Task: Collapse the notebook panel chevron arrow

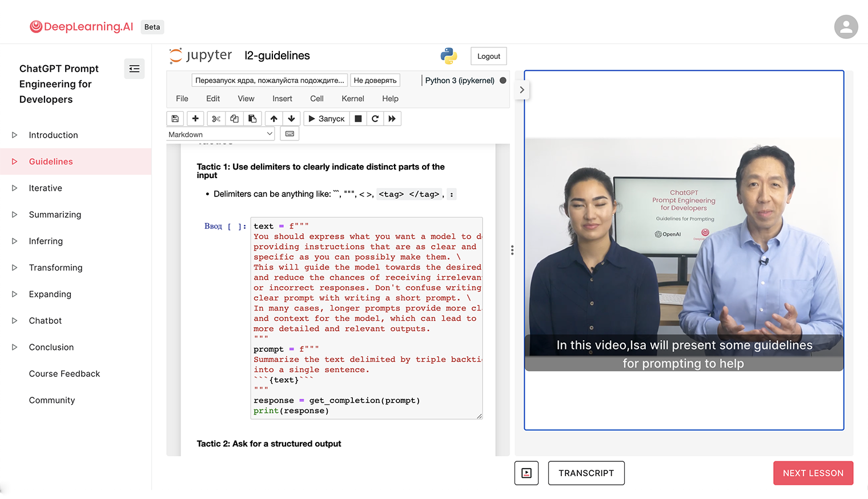Action: 522,90
